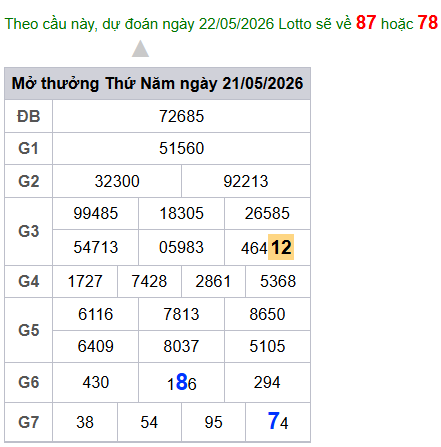
Task: Click G5 number 6409
Action: click(96, 346)
